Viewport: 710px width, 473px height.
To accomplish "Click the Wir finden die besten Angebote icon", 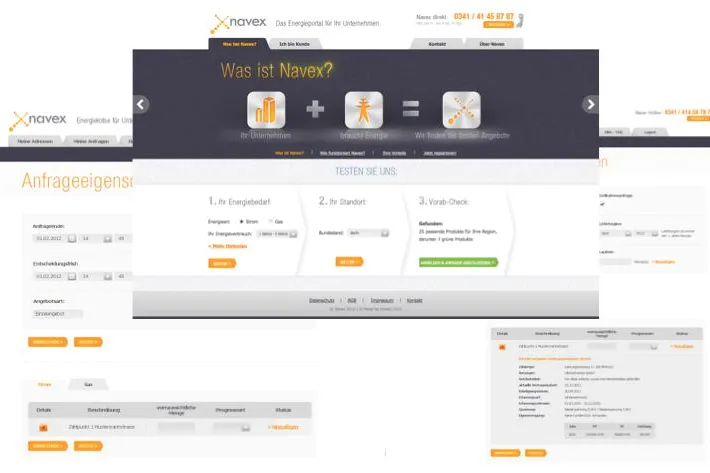I will click(461, 110).
